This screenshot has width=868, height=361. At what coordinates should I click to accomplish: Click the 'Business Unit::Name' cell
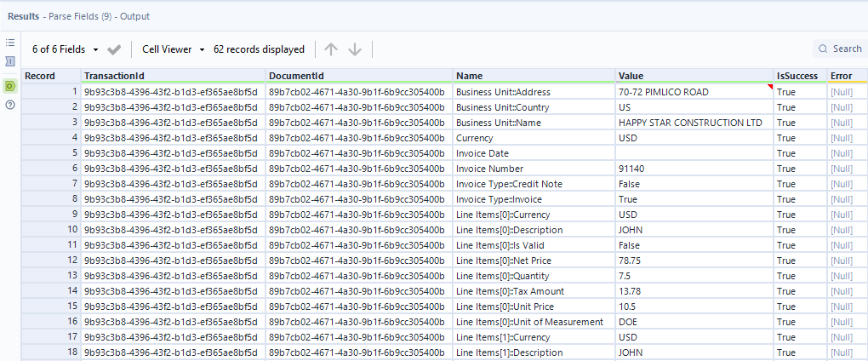click(534, 123)
